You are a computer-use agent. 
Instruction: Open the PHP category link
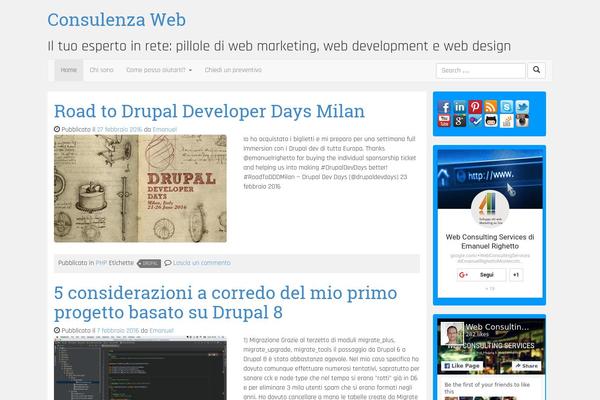101,263
